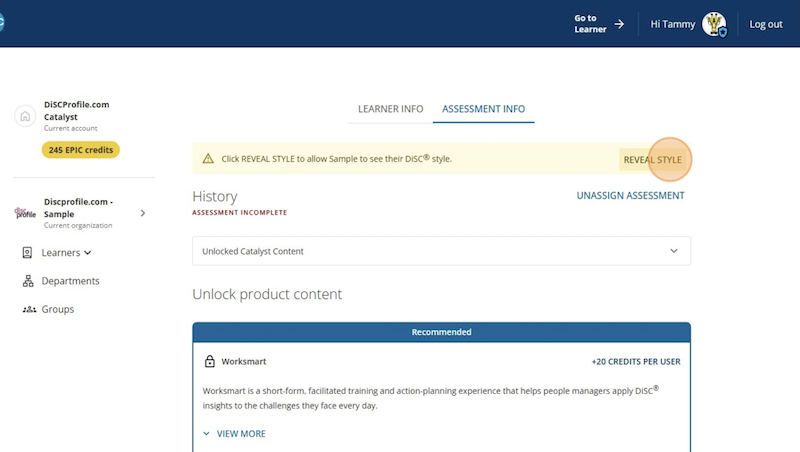Open organization switcher chevron for Discprofile.com - Sample
800x452 pixels.
point(143,213)
